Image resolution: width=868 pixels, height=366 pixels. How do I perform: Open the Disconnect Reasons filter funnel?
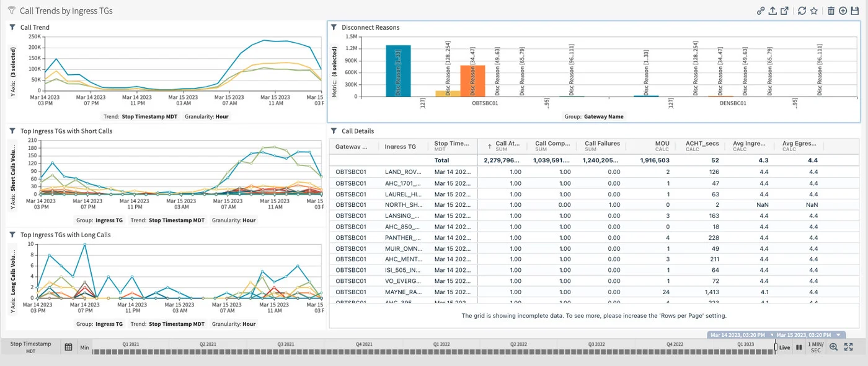(334, 27)
